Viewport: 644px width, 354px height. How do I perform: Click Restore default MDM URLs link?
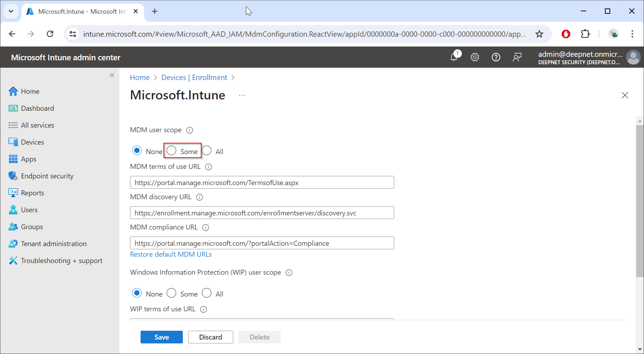click(x=171, y=254)
